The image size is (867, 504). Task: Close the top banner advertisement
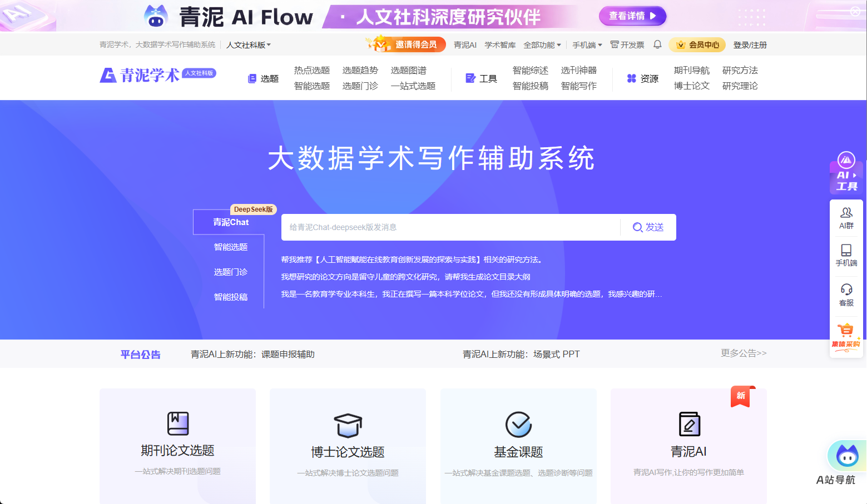pos(855,11)
